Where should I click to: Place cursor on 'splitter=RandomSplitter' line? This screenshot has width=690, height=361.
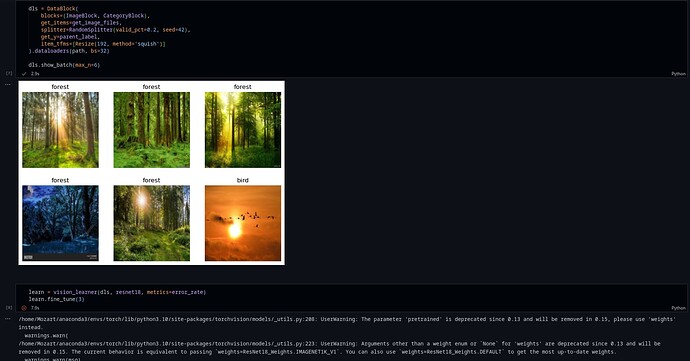point(116,29)
